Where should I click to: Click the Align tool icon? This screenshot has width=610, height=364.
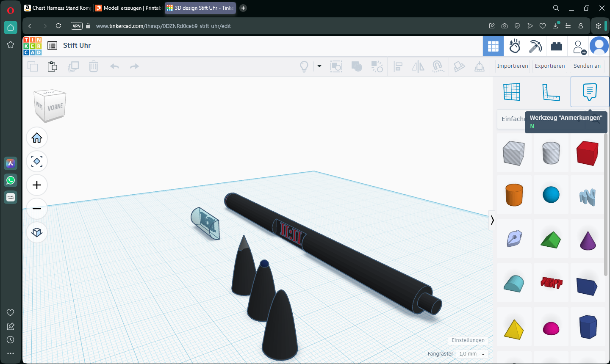[x=398, y=66]
